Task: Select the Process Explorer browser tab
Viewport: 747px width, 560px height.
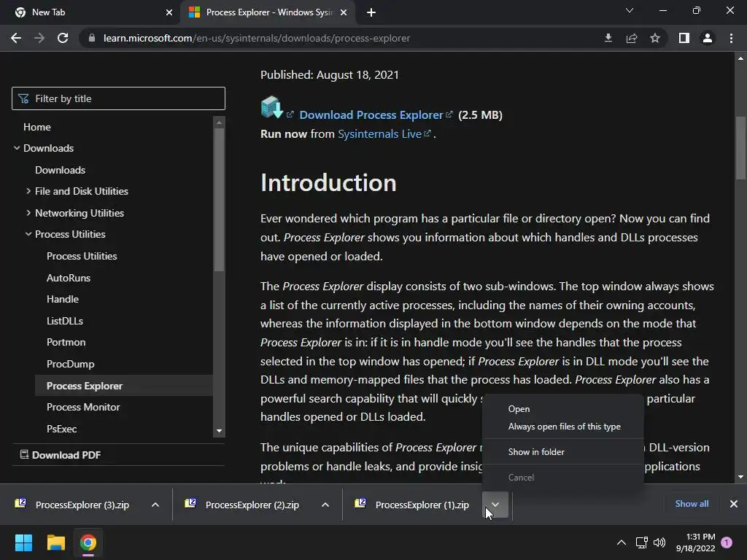Action: click(x=269, y=12)
